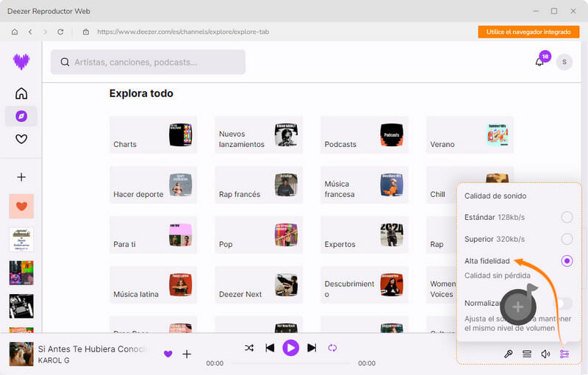Screen dimensions: 588x375
Task: Open the Nuevos lanzamientos category card
Action: [259, 135]
